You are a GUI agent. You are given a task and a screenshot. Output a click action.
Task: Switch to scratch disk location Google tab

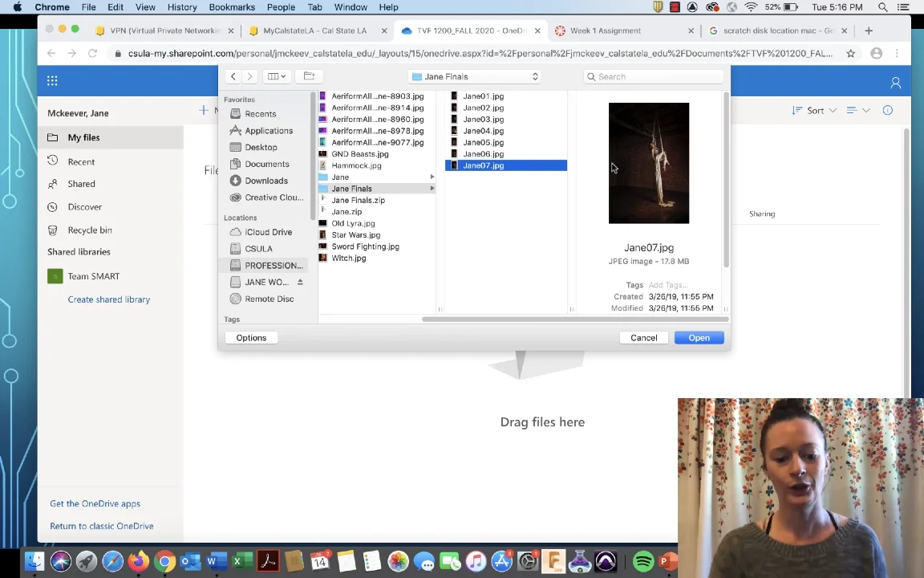pos(778,31)
